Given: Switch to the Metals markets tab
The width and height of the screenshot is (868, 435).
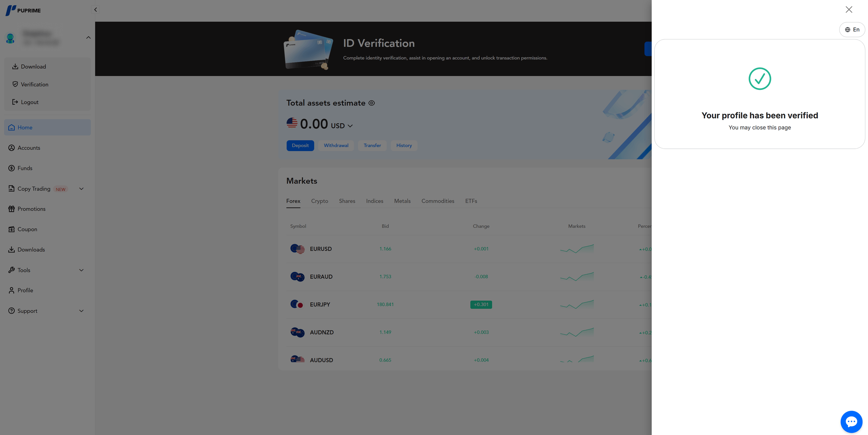Looking at the screenshot, I should click(x=402, y=201).
